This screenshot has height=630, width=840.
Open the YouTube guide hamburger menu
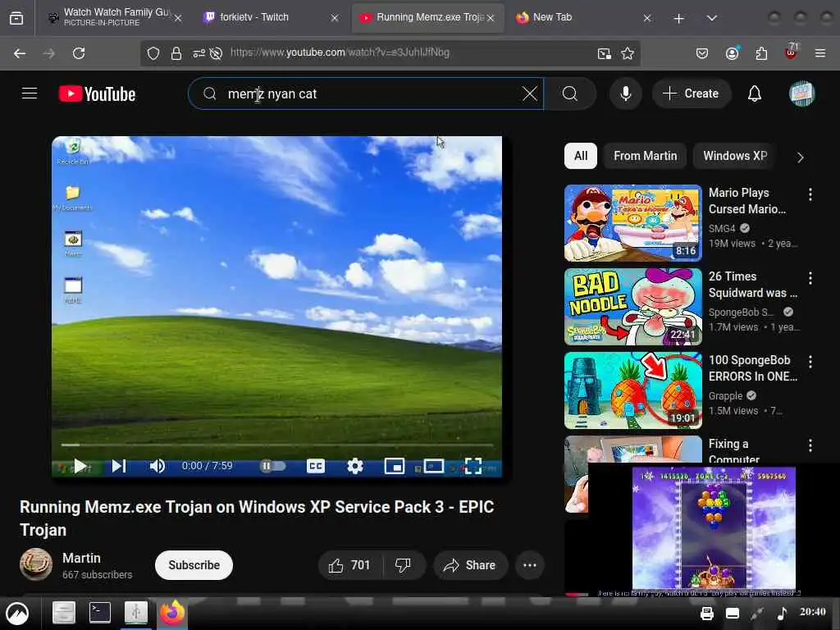(30, 94)
